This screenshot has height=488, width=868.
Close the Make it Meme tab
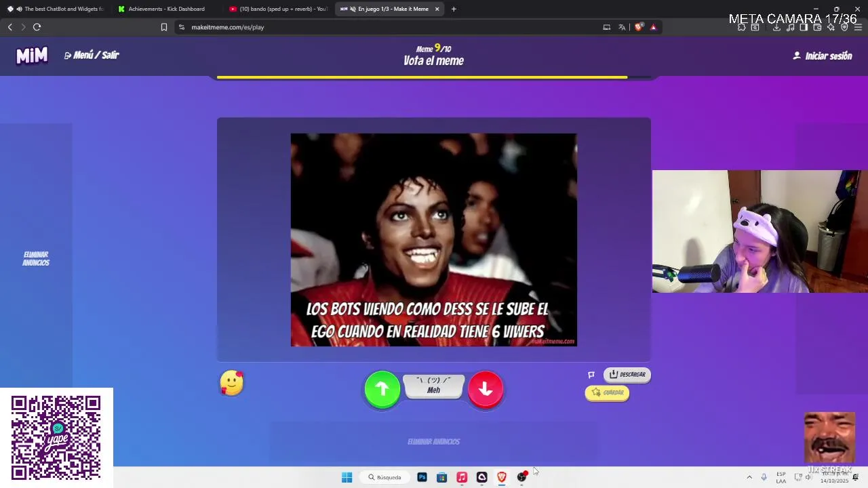point(437,9)
